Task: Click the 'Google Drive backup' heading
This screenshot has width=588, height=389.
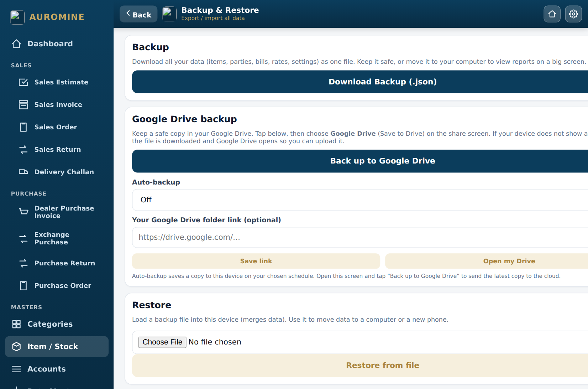Action: pyautogui.click(x=184, y=119)
